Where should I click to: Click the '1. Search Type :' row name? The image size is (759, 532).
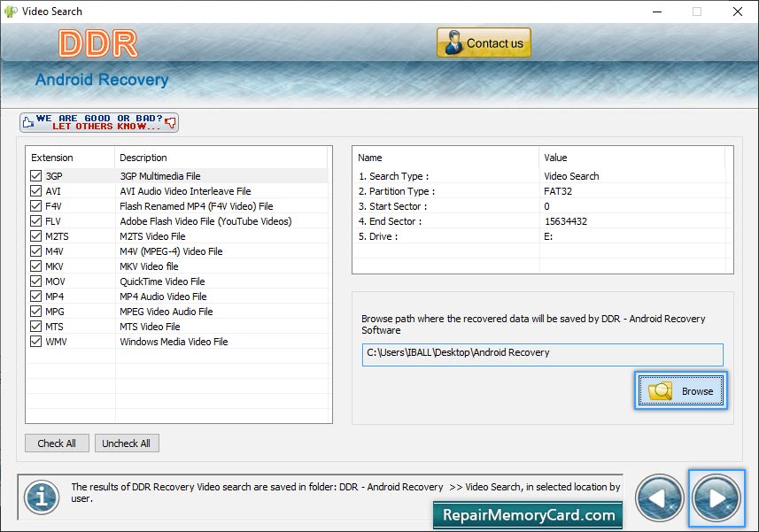coord(393,176)
